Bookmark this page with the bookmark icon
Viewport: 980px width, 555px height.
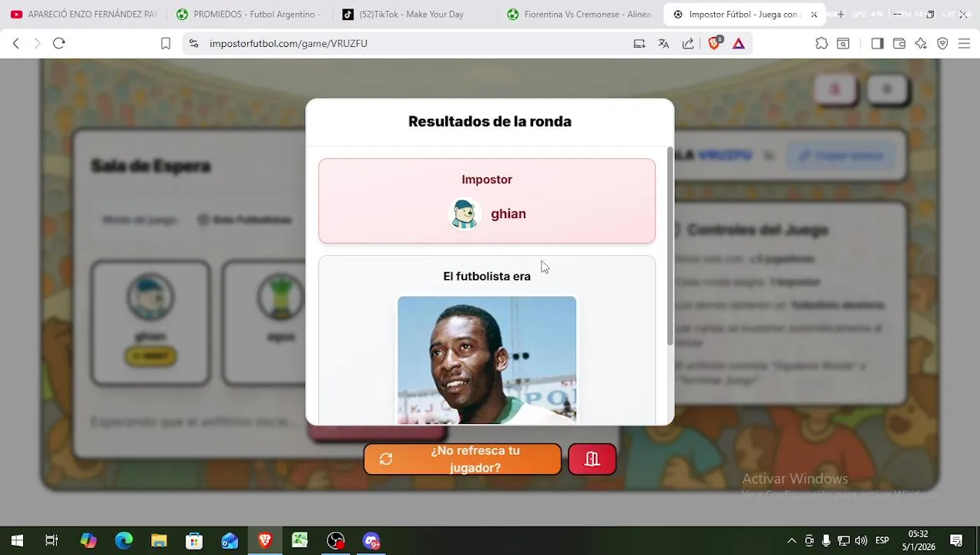point(166,44)
